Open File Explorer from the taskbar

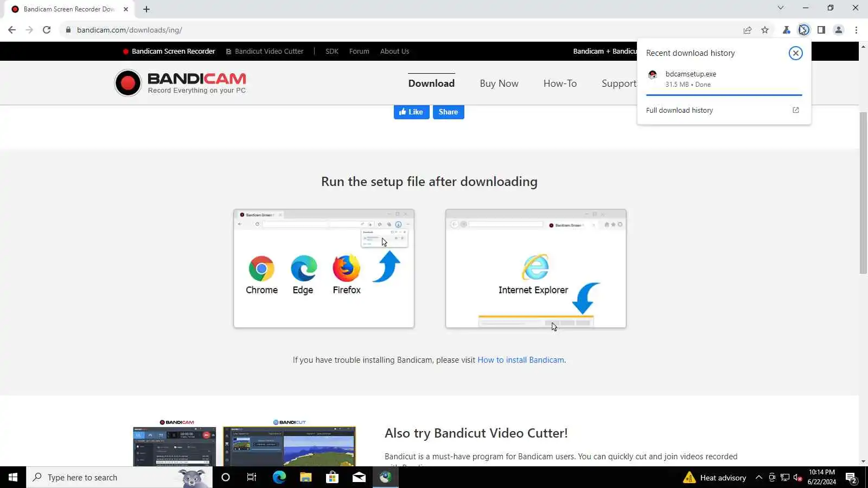(306, 477)
